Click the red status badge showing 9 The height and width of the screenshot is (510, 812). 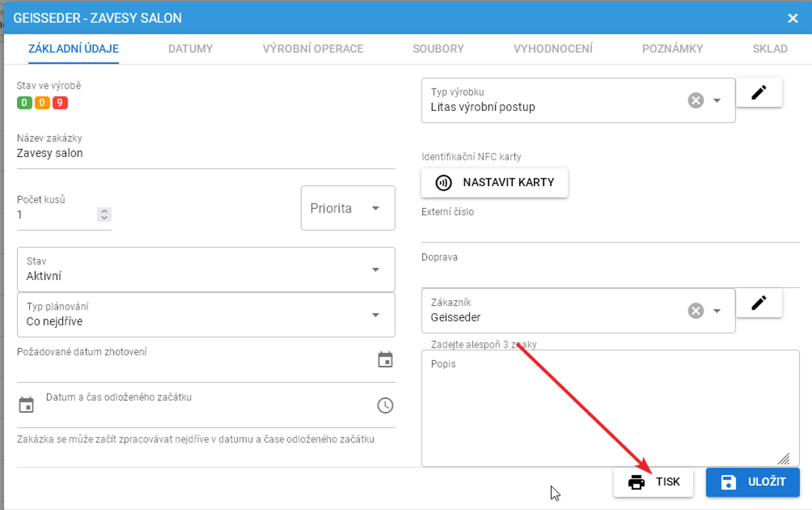(x=60, y=103)
